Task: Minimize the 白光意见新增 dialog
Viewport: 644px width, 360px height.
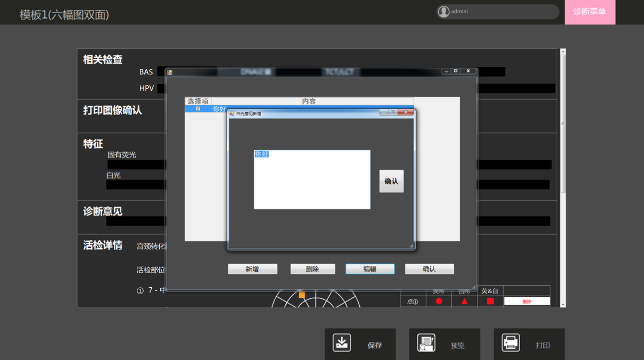Action: pyautogui.click(x=383, y=113)
